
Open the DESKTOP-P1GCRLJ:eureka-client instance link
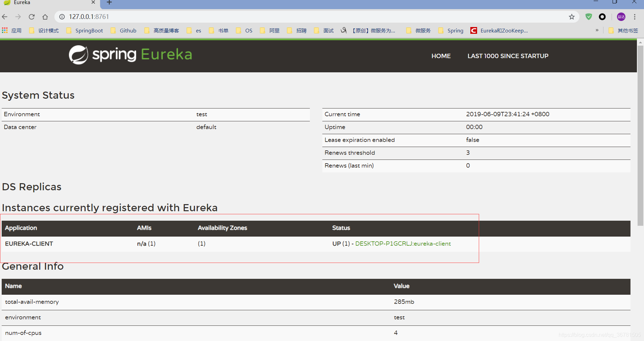pyautogui.click(x=403, y=244)
